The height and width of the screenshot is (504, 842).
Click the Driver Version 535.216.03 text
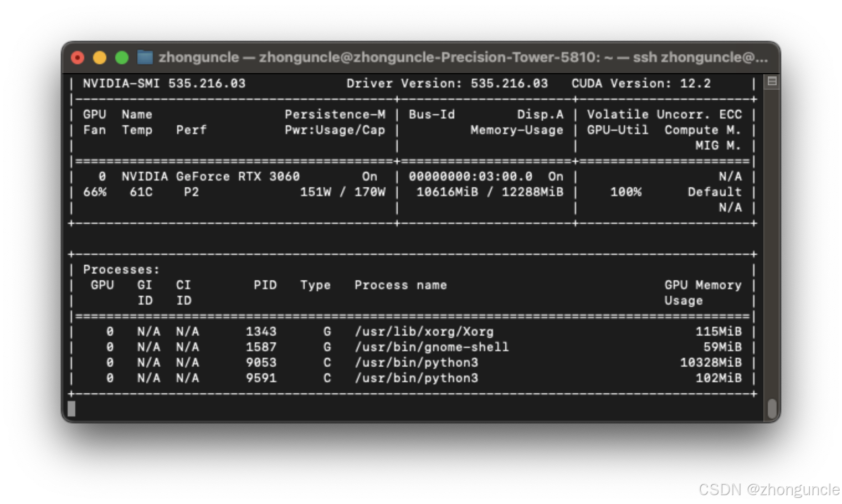pos(447,84)
